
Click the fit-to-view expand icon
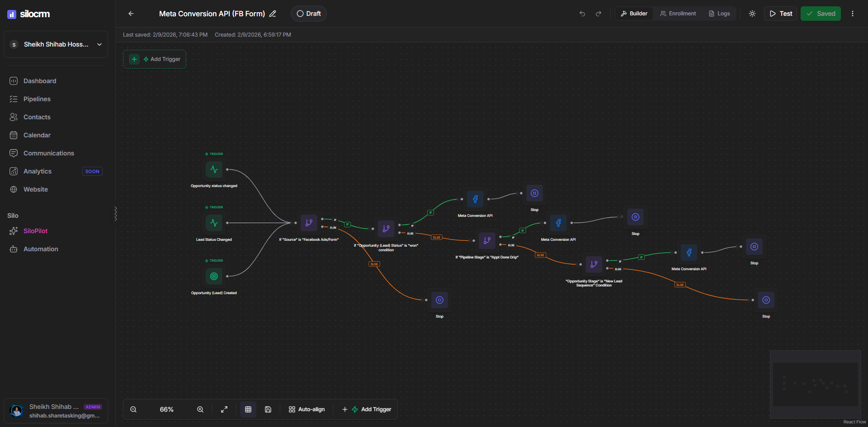[224, 409]
